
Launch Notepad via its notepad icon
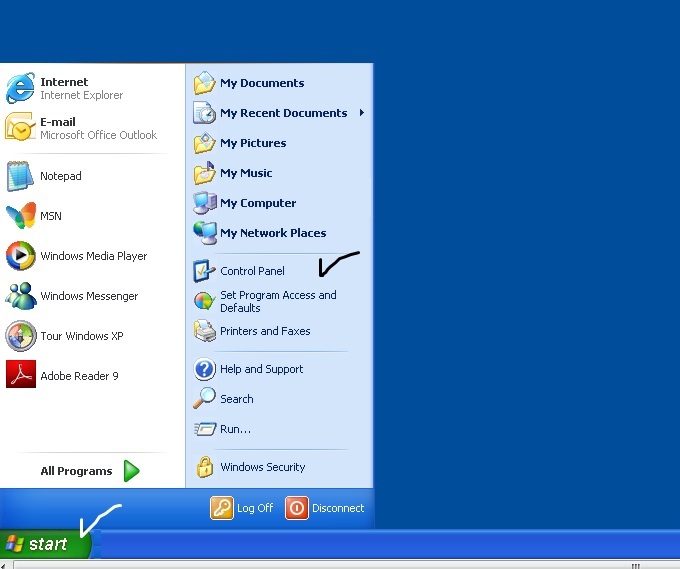point(20,176)
